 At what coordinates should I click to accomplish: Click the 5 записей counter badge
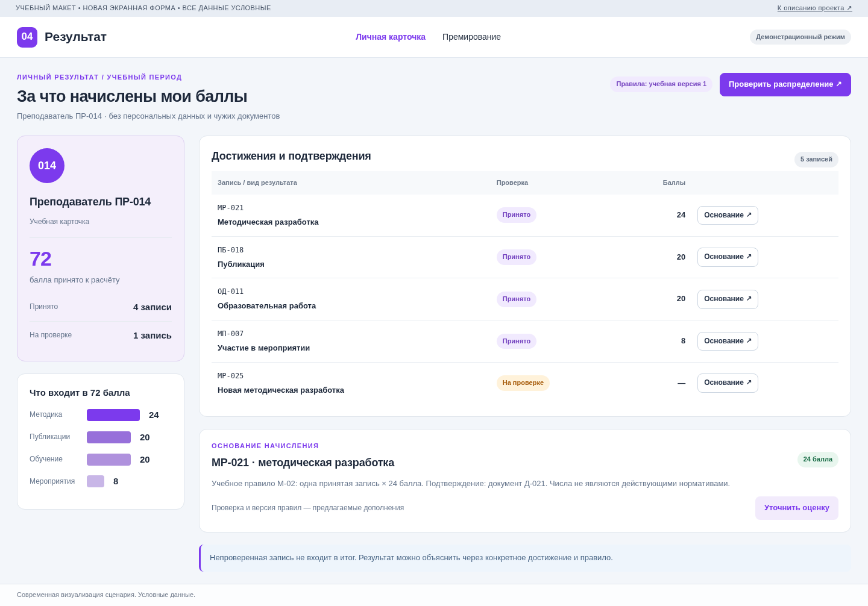[x=816, y=160]
